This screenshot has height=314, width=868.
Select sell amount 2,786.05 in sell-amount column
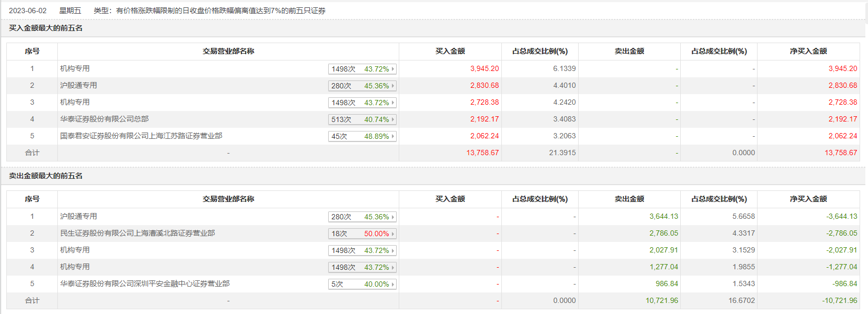tap(664, 233)
